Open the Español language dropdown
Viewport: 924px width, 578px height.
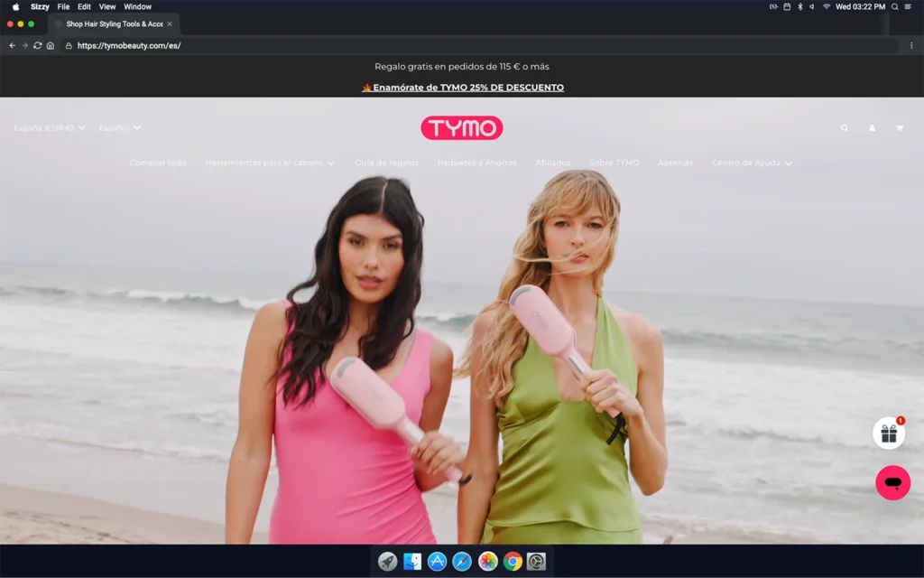(x=119, y=128)
